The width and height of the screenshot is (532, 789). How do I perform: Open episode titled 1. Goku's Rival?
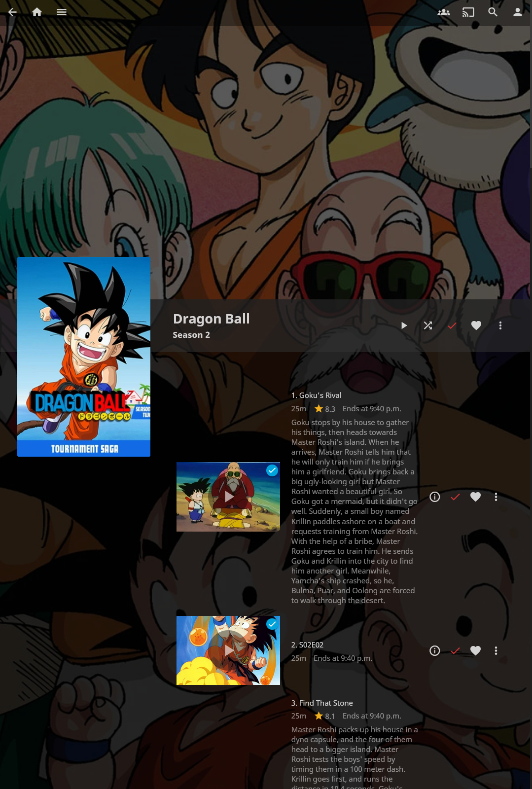point(317,395)
